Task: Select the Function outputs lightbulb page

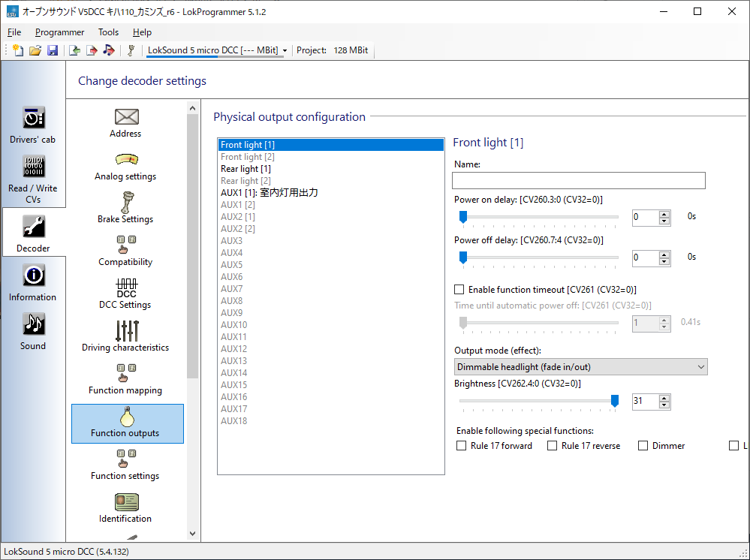Action: [127, 423]
